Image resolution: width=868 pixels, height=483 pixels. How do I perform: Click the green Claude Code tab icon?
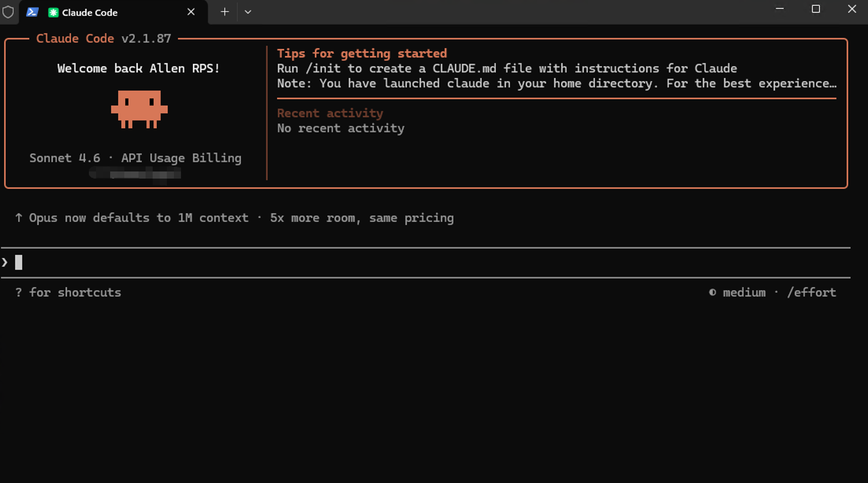point(53,13)
